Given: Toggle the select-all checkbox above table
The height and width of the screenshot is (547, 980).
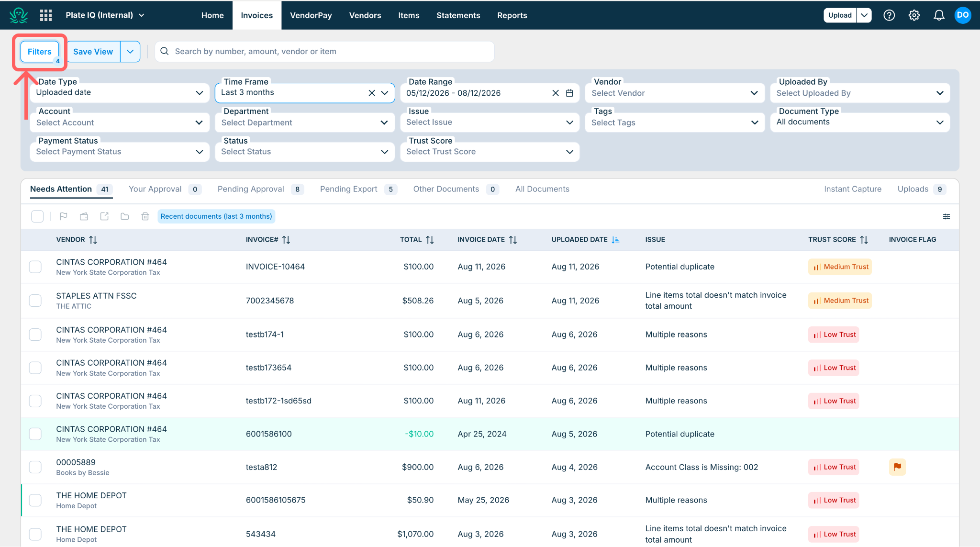Looking at the screenshot, I should click(37, 216).
